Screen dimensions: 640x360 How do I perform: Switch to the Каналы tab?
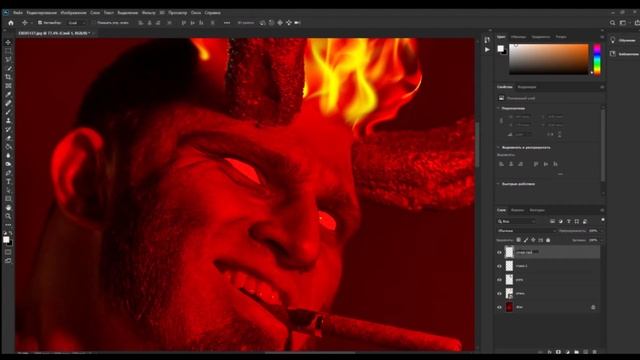click(x=518, y=210)
